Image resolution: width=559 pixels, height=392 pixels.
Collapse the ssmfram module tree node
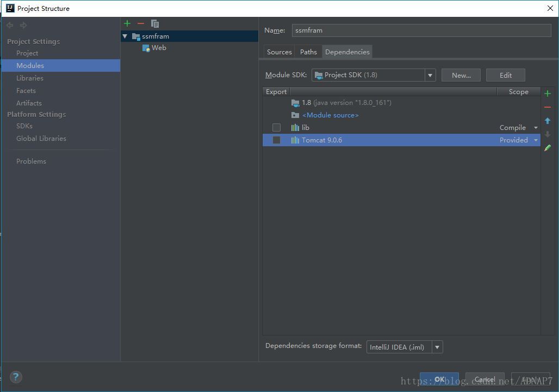[125, 36]
